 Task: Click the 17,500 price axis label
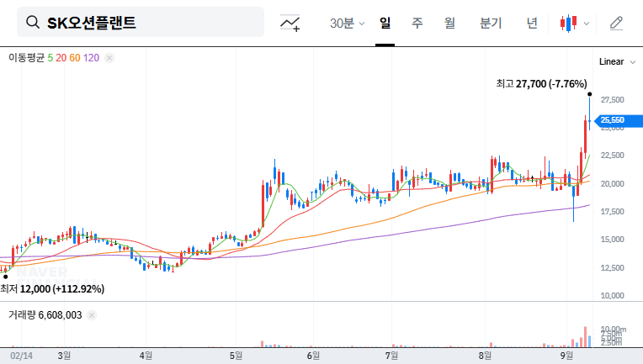(x=612, y=212)
